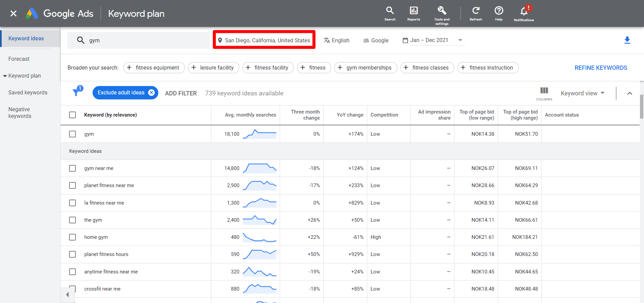
Task: Check the home gym keyword row
Action: click(72, 237)
